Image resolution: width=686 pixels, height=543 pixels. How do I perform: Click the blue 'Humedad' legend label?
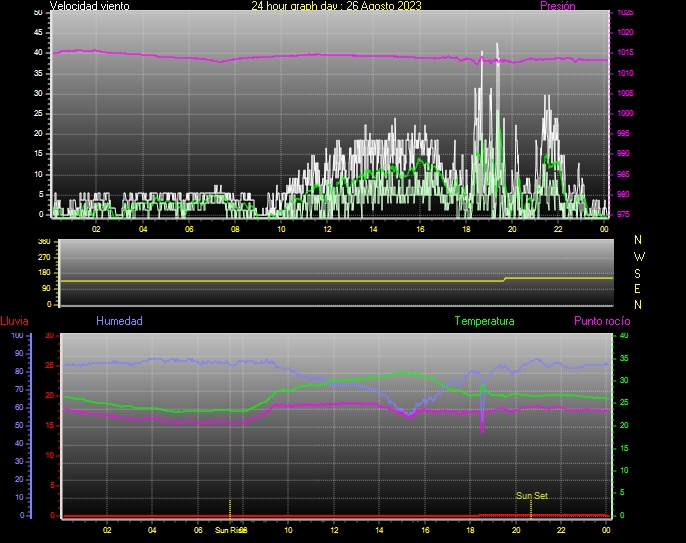tap(119, 321)
